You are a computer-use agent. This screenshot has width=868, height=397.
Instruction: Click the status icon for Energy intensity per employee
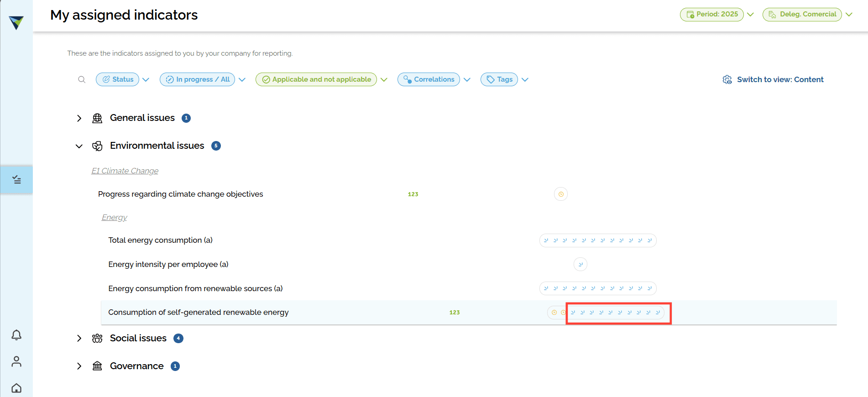tap(580, 264)
